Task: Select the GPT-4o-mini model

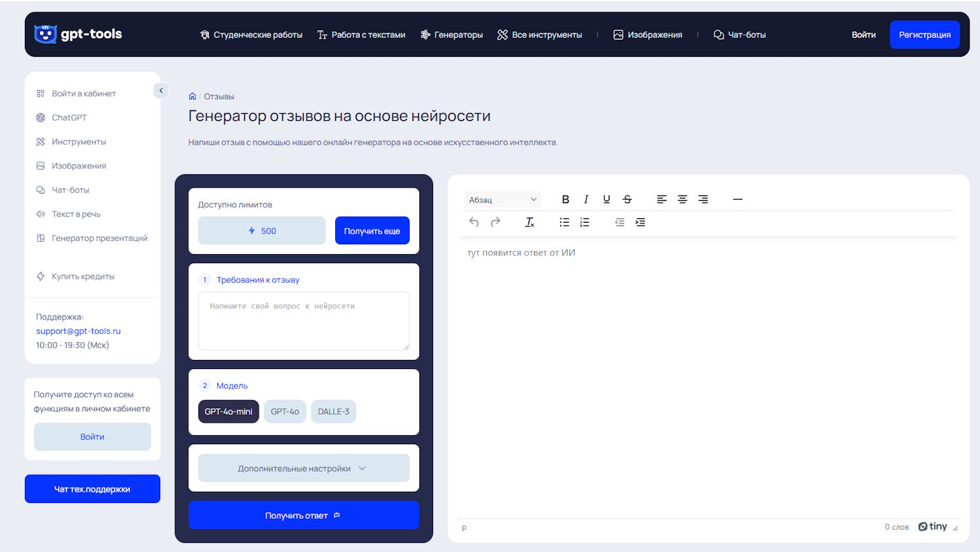Action: (x=228, y=412)
